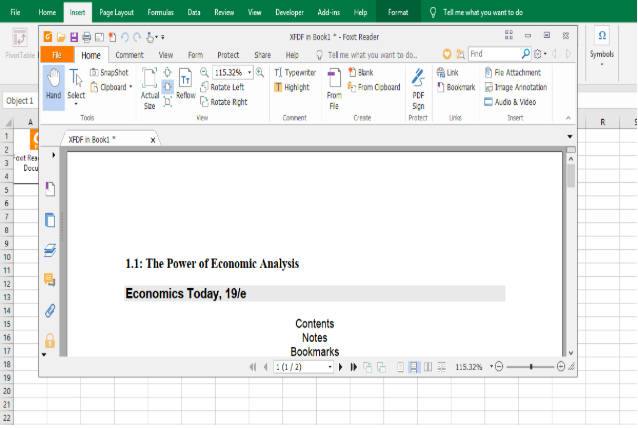
Task: Click the Find search field
Action: click(494, 54)
